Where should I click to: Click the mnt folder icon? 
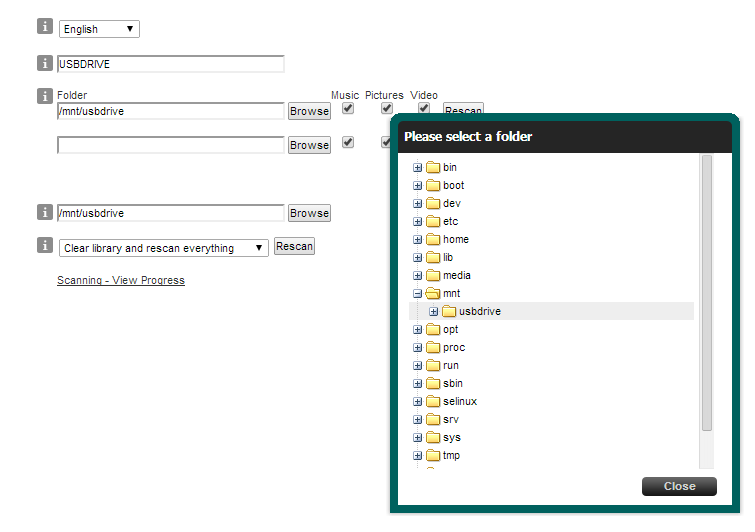pos(433,294)
